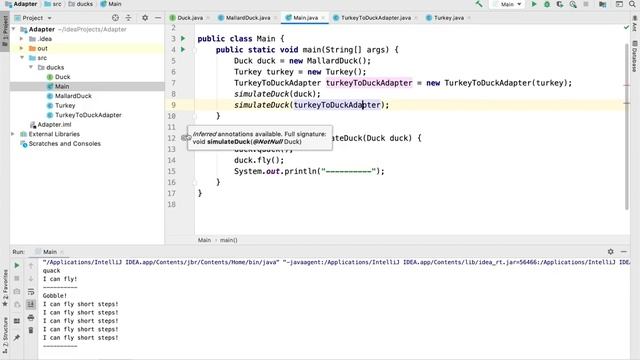Expand the .idea folder

coord(22,39)
